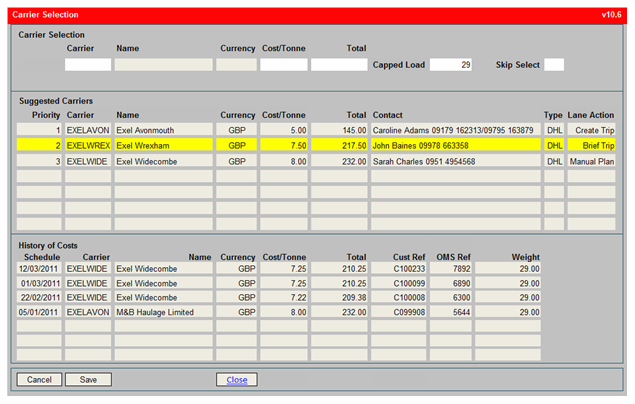Screen dimensions: 635x404
Task: Click the Cost/Tonne input field at top
Action: (x=283, y=65)
